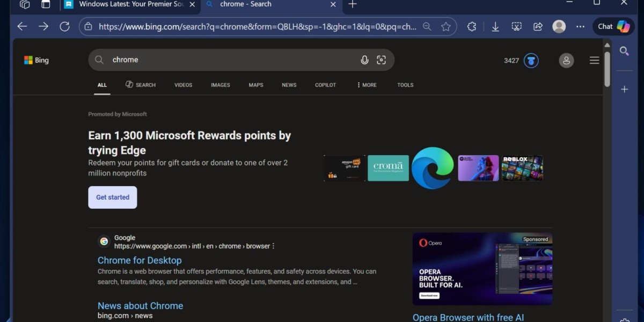
Task: Switch to the IMAGES search tab
Action: coord(220,85)
